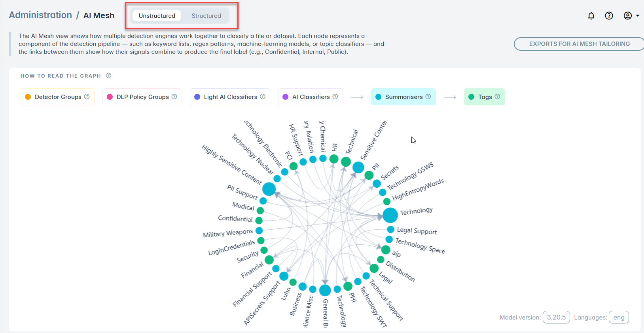The width and height of the screenshot is (644, 333).
Task: Click info icon next to AI Classifiers
Action: click(x=335, y=97)
